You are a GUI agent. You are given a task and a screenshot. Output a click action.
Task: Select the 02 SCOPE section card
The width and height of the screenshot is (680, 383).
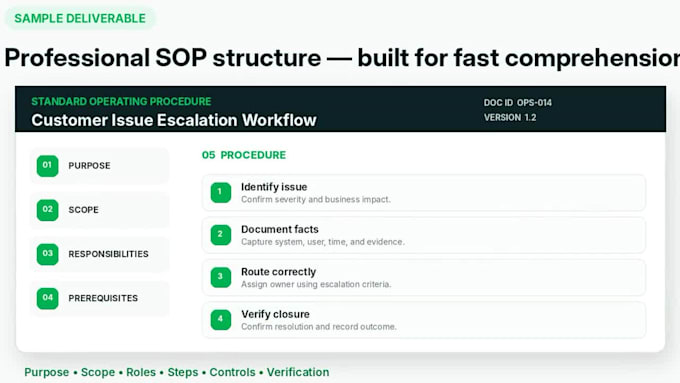click(99, 210)
